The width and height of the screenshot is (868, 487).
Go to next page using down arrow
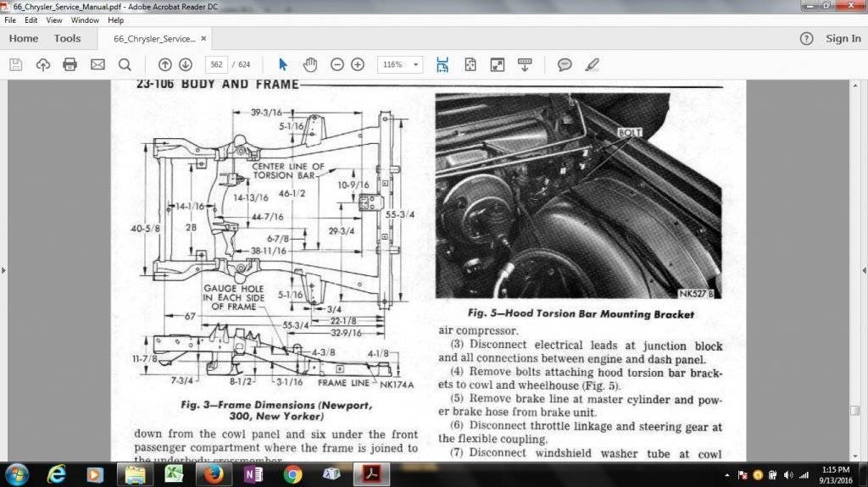[x=185, y=64]
